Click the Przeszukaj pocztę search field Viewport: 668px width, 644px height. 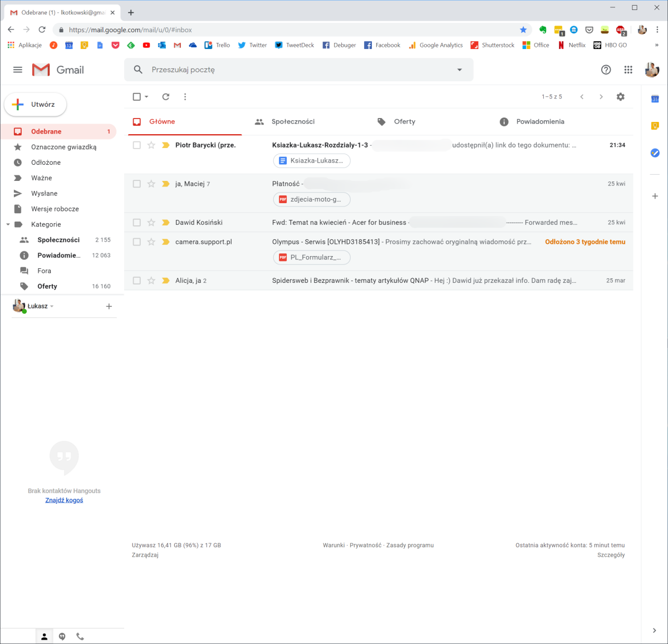298,70
